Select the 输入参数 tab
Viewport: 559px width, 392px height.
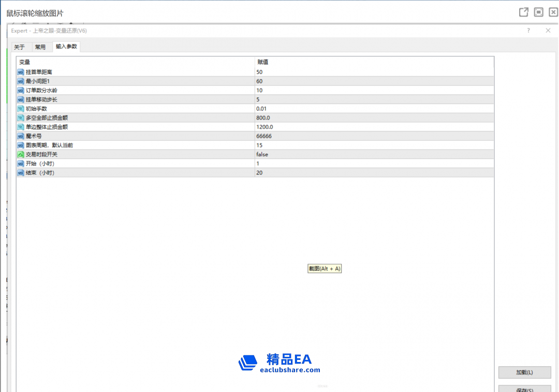coord(66,47)
